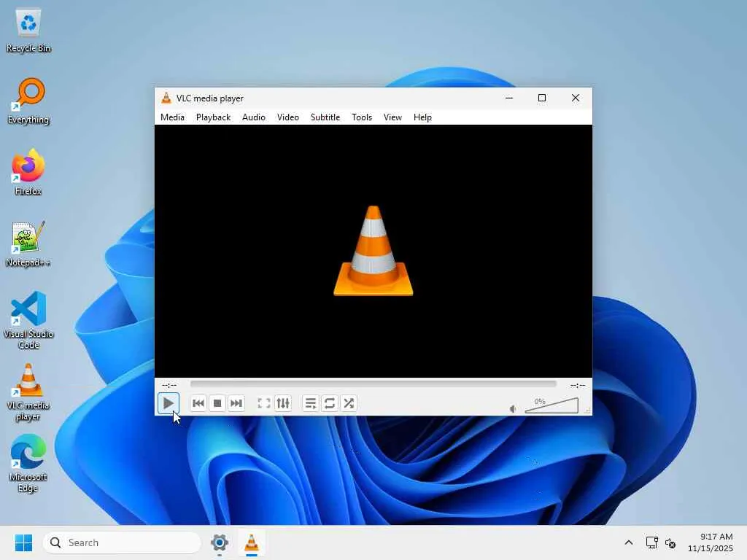The width and height of the screenshot is (747, 560).
Task: Select the Firefox desktop shortcut
Action: point(28,172)
